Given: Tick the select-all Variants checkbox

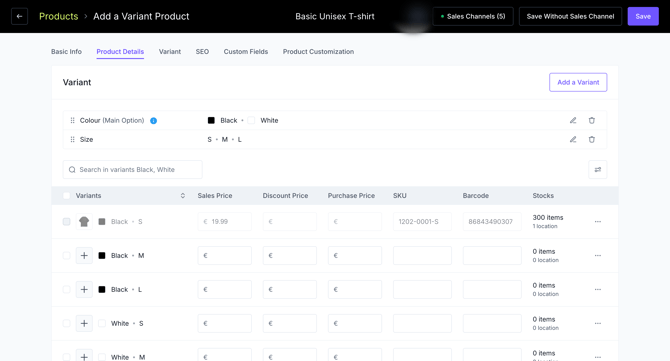Looking at the screenshot, I should point(66,196).
